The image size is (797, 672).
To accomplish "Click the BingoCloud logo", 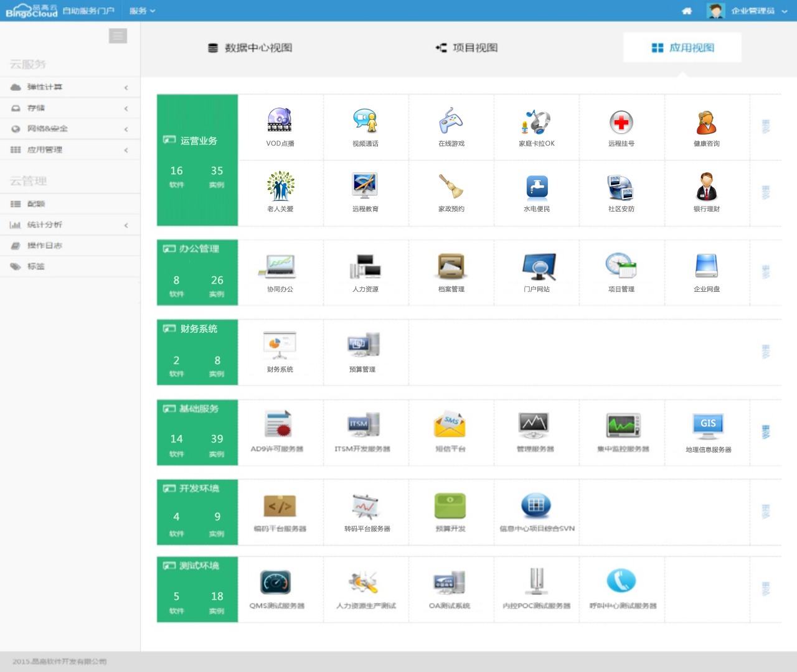I will [x=32, y=11].
